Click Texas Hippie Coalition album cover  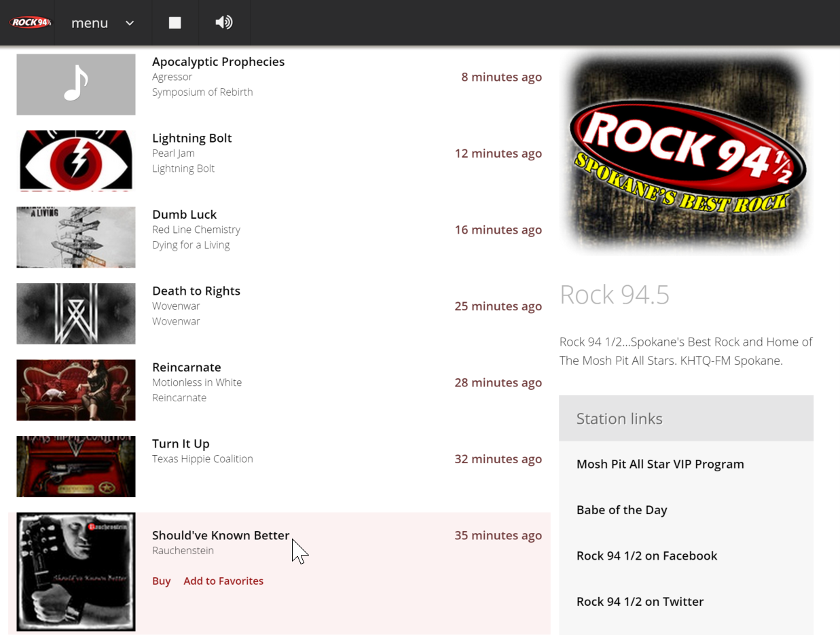(x=76, y=467)
